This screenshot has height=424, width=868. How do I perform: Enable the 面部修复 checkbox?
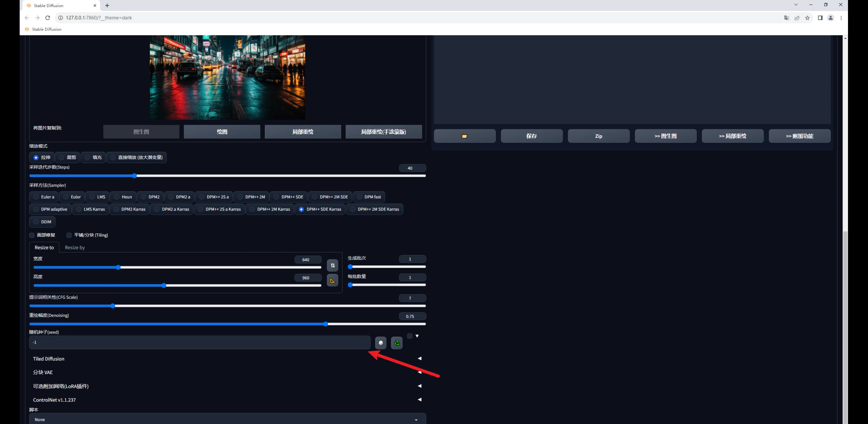[x=32, y=235]
